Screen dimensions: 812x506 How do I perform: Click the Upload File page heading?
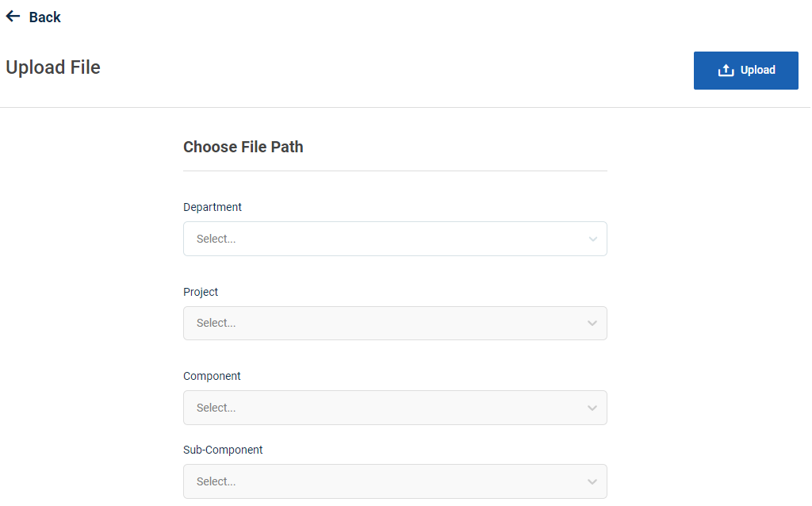tap(53, 67)
